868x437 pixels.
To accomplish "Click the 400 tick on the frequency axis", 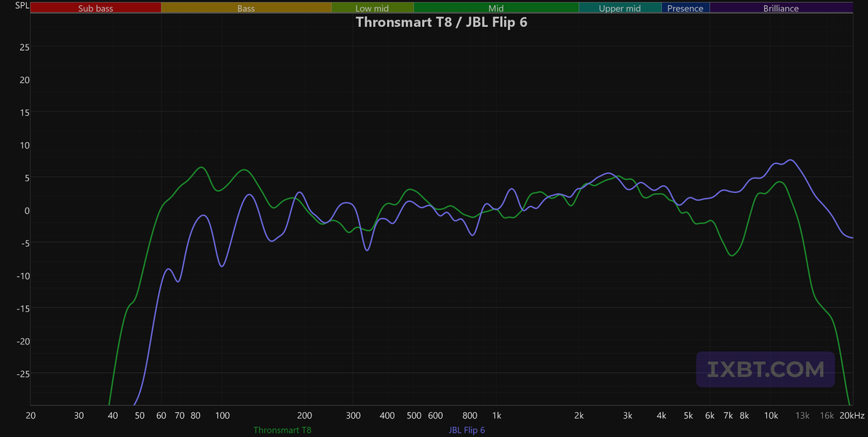I will tap(388, 415).
